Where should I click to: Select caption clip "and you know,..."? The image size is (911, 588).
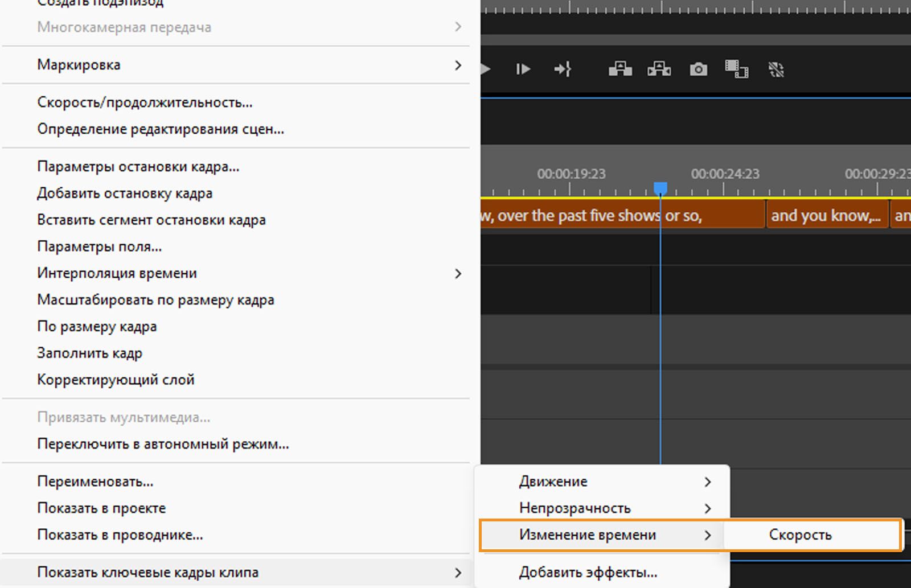[828, 216]
